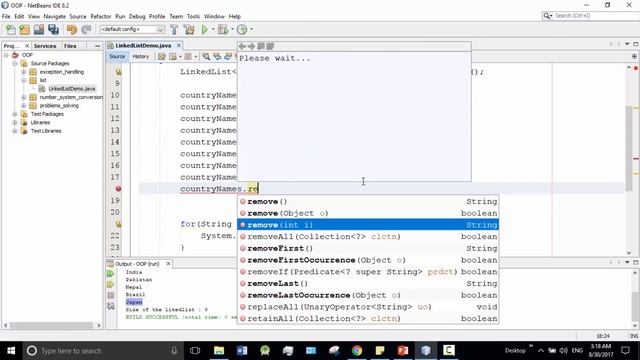
Task: Close the Projects tab
Action: (27, 46)
